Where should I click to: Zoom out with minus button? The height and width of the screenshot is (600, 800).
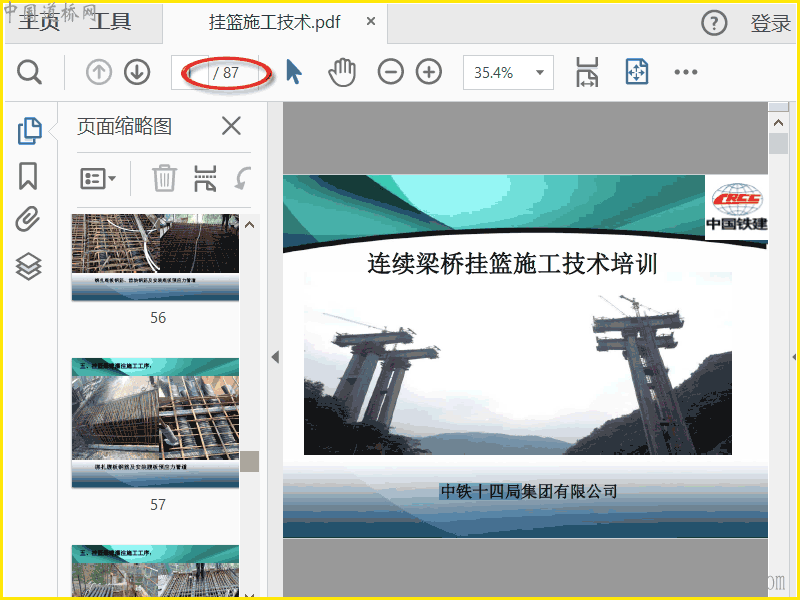coord(391,72)
